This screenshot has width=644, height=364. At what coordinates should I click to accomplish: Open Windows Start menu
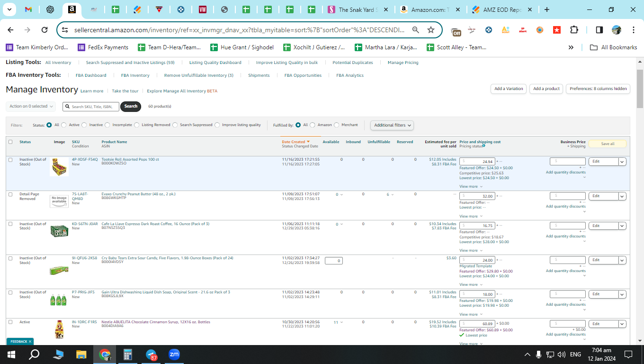pos(11,355)
